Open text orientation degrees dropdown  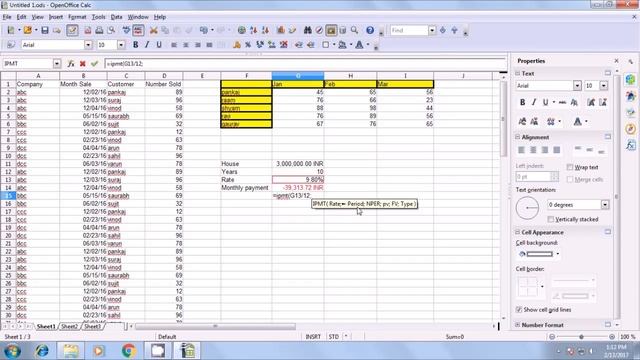[x=605, y=204]
